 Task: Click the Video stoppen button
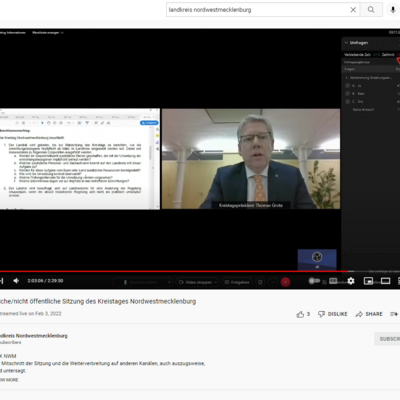coord(196,282)
